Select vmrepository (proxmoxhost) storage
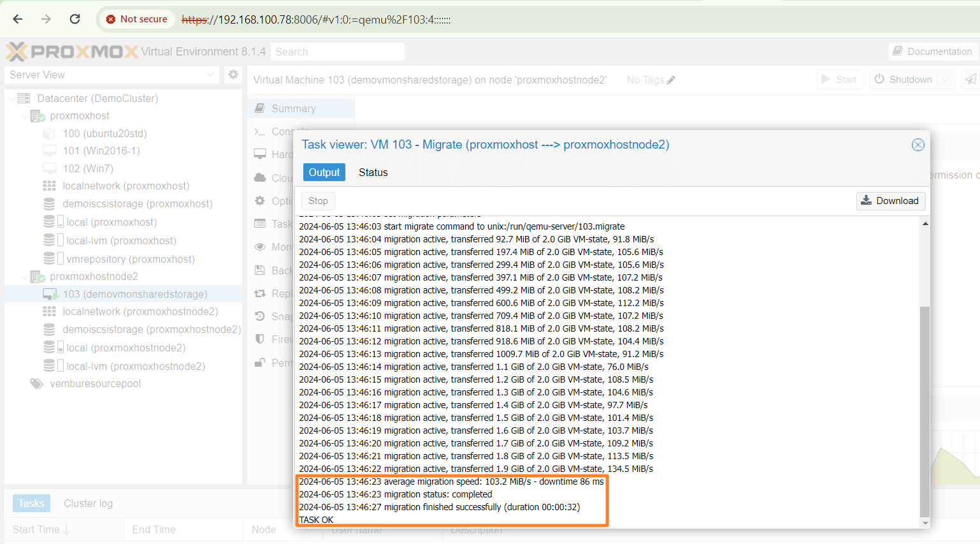 pos(130,259)
